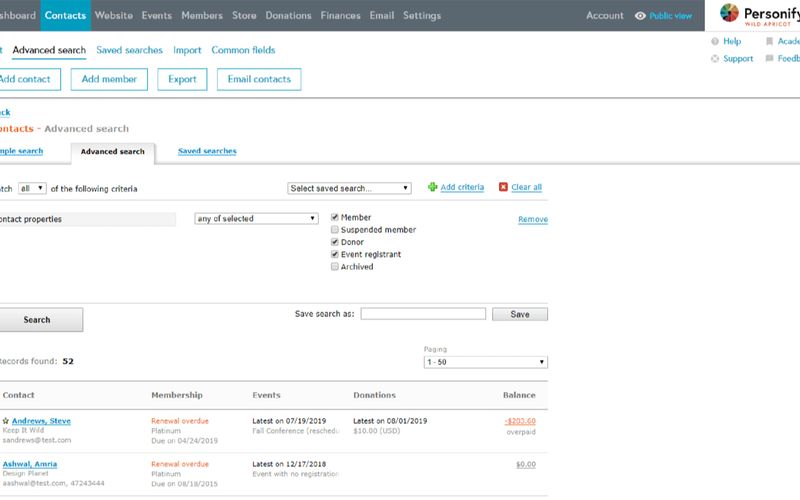Click the green plus Add criteria icon
The image size is (800, 500).
tap(432, 187)
